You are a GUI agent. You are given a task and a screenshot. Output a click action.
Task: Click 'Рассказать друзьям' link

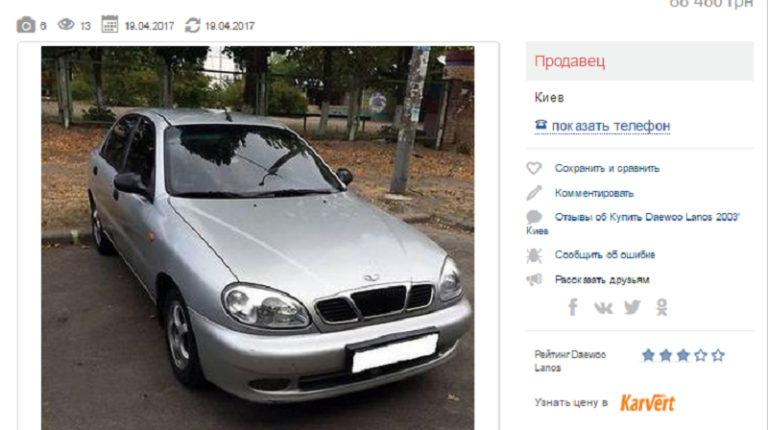602,280
